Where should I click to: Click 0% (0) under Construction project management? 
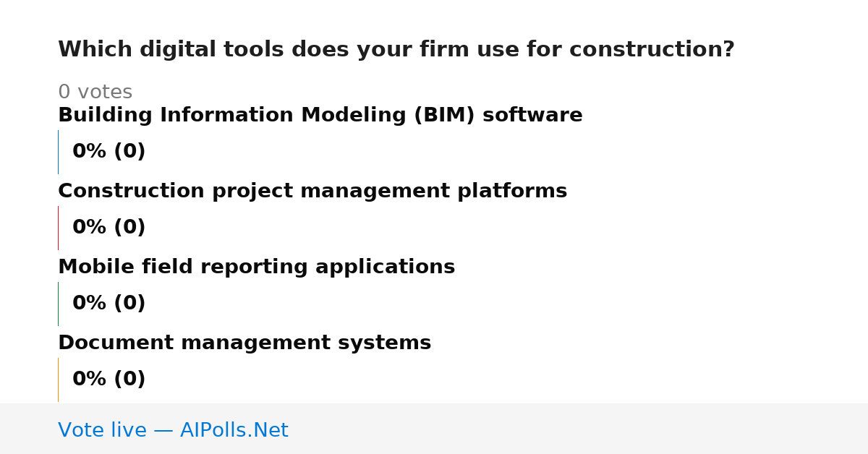[109, 228]
